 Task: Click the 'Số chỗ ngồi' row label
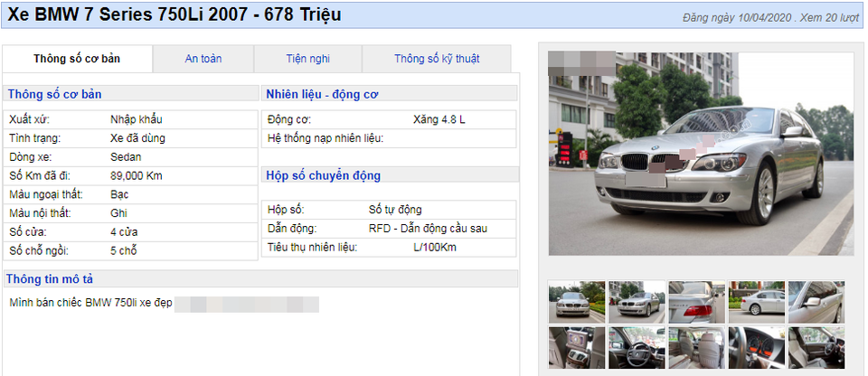pyautogui.click(x=38, y=251)
